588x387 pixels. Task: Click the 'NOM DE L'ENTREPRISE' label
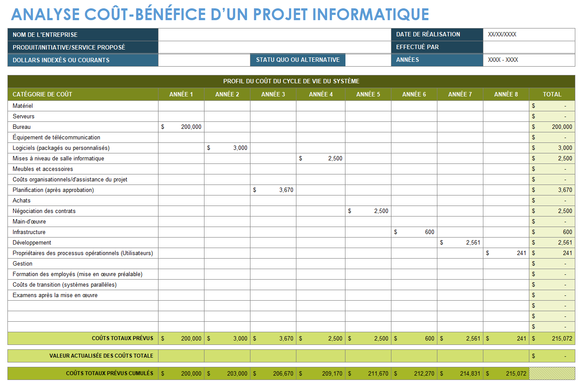tap(83, 35)
